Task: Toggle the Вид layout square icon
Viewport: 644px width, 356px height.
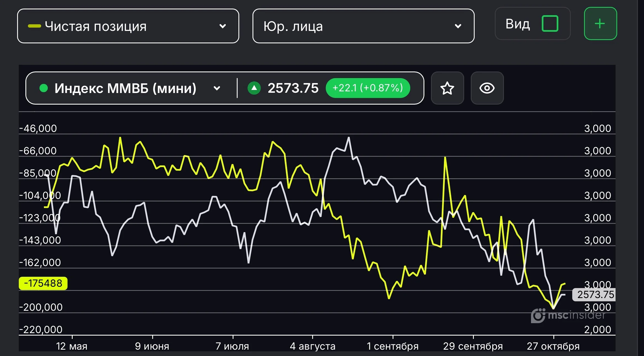Action: (x=550, y=24)
